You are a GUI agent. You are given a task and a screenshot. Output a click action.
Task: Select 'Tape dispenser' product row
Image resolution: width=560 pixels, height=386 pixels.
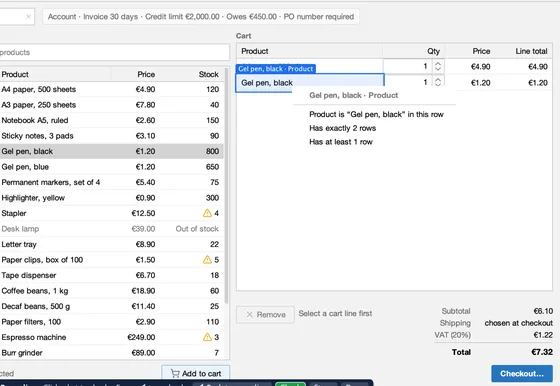tap(112, 275)
